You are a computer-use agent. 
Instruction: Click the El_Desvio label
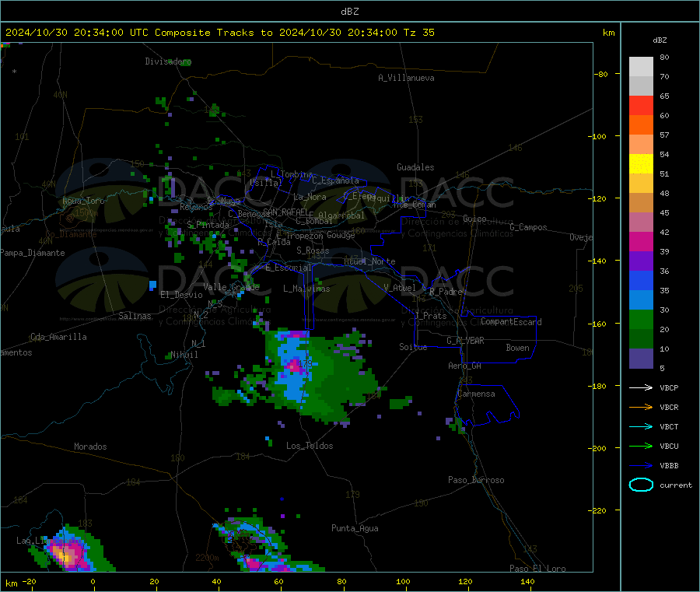(181, 295)
